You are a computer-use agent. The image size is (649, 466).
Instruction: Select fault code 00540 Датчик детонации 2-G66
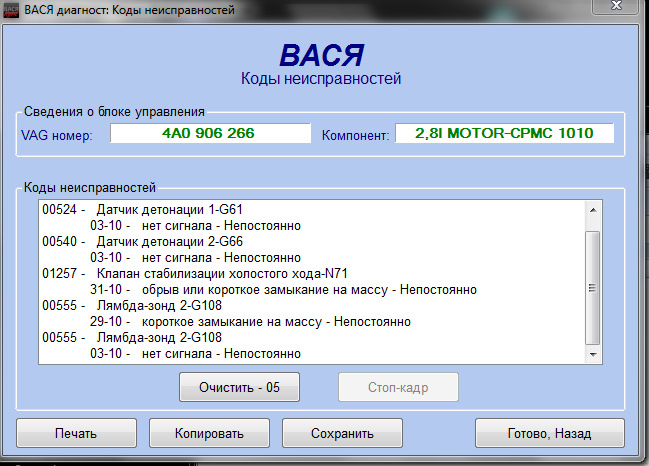click(142, 241)
